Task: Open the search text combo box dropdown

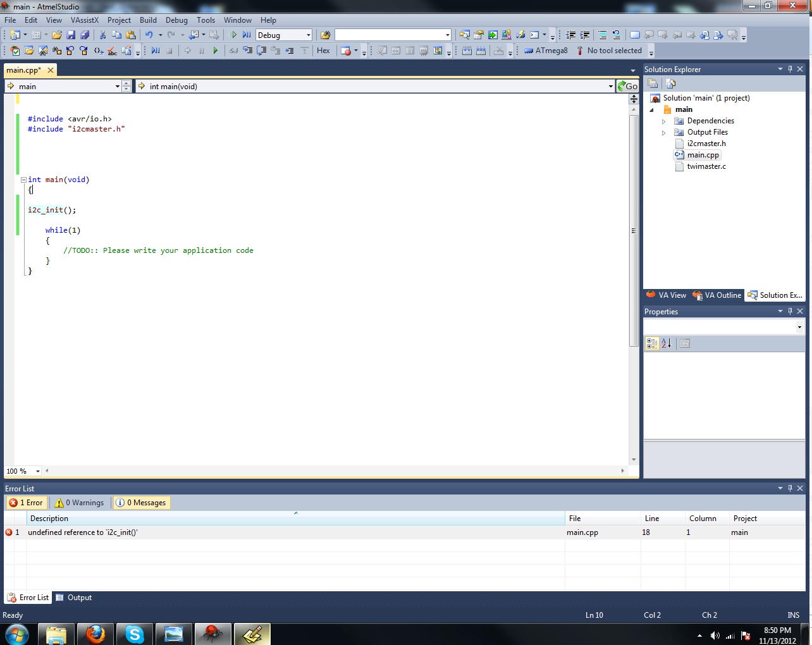Action: pyautogui.click(x=447, y=35)
